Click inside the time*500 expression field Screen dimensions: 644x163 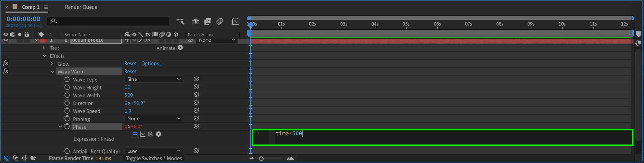pos(443,137)
